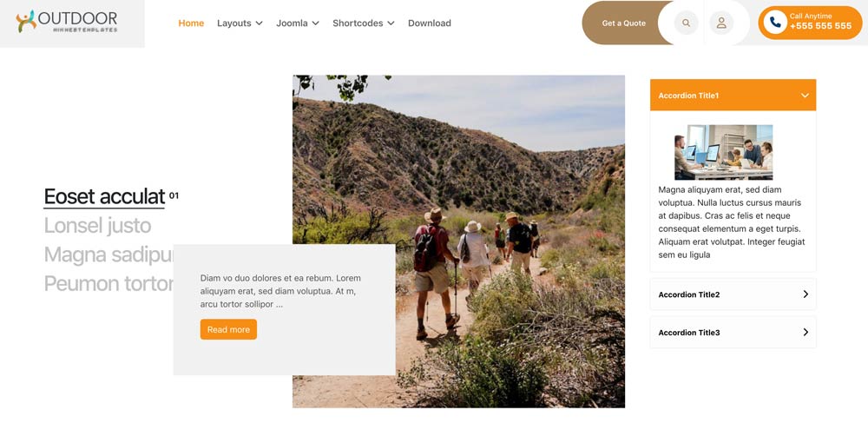Open the Download menu item
This screenshot has width=868, height=443.
point(430,23)
